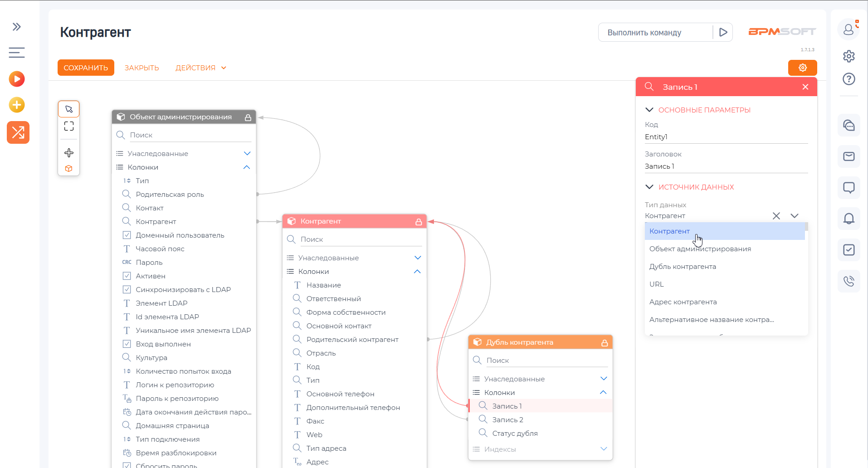Open the email envelope icon

848,156
